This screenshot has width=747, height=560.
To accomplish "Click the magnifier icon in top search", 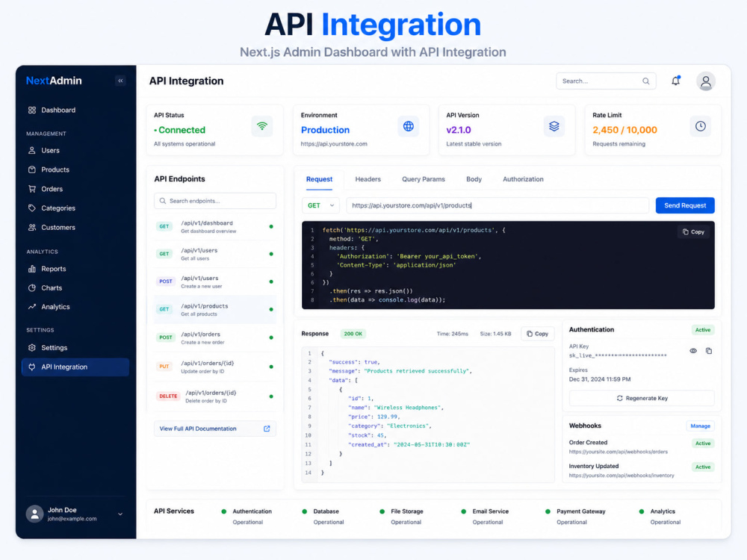I will pyautogui.click(x=645, y=81).
